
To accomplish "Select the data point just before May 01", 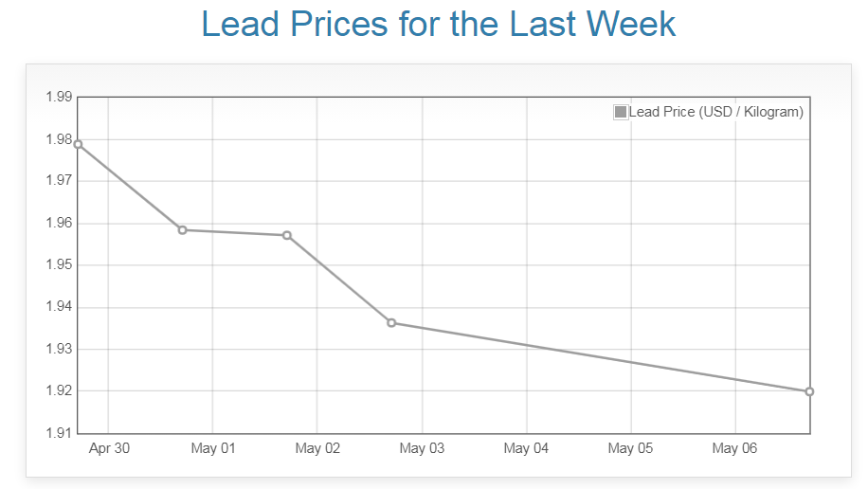I will 182,230.
